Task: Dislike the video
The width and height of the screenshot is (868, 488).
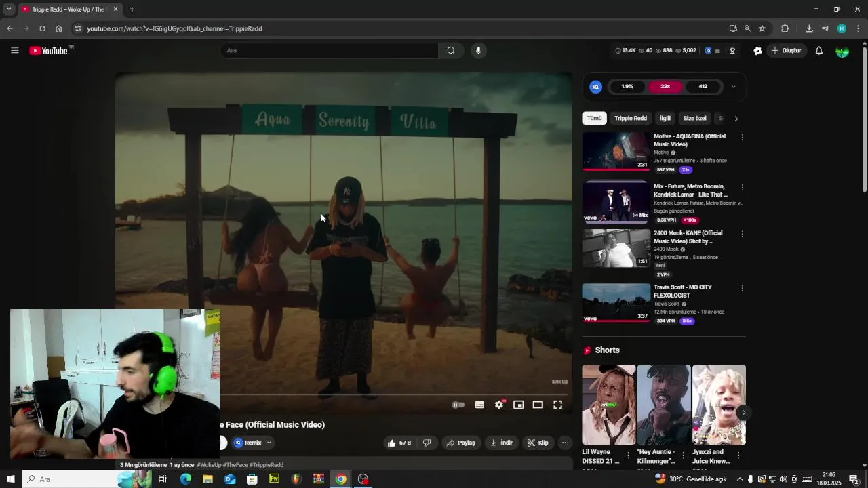Action: 427,443
